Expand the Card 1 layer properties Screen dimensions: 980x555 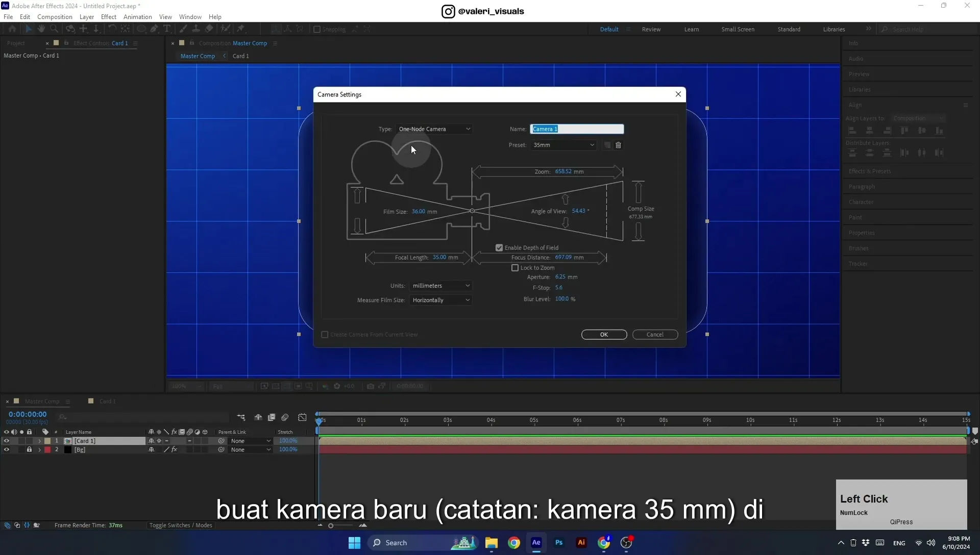[39, 441]
